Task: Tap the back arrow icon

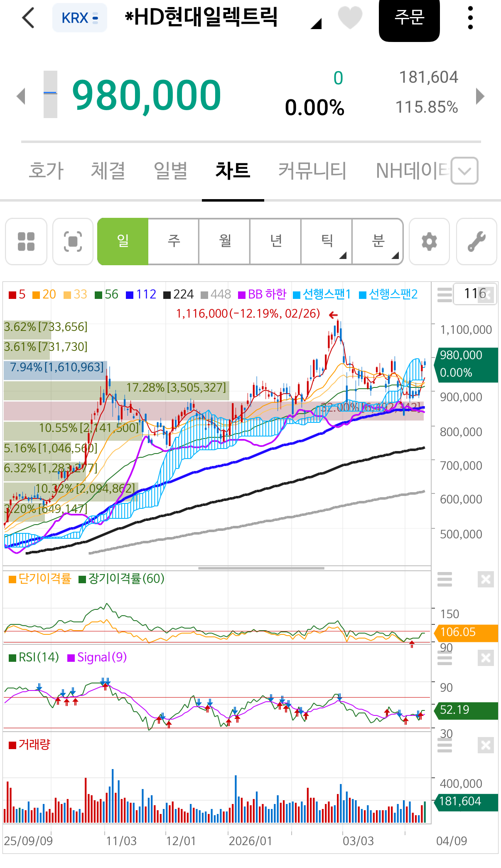Action: pyautogui.click(x=28, y=18)
